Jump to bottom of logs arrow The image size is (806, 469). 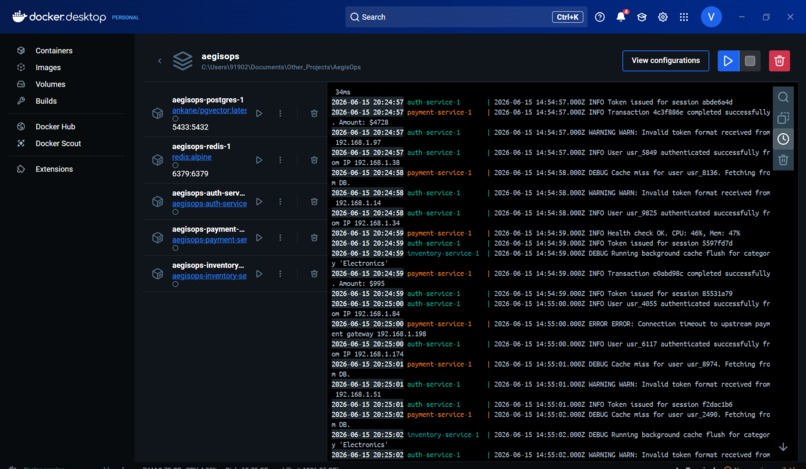[783, 447]
